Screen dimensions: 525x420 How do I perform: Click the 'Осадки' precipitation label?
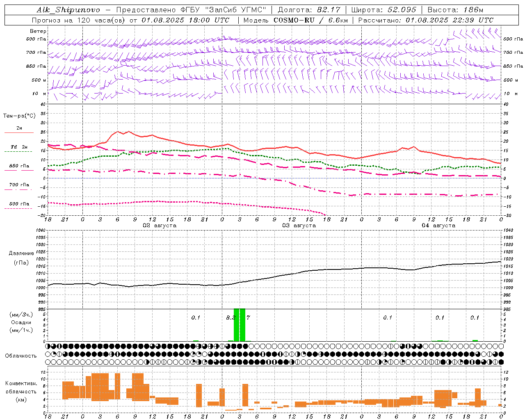(21, 322)
